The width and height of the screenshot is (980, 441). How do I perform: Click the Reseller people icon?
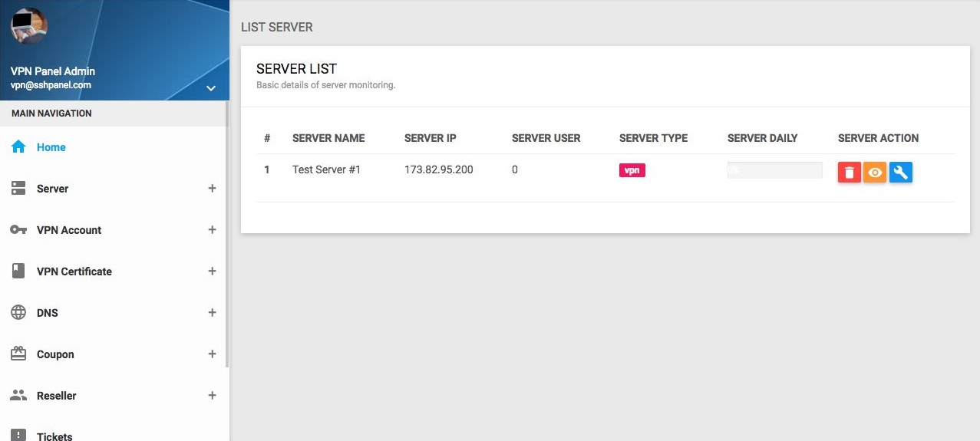(x=18, y=396)
